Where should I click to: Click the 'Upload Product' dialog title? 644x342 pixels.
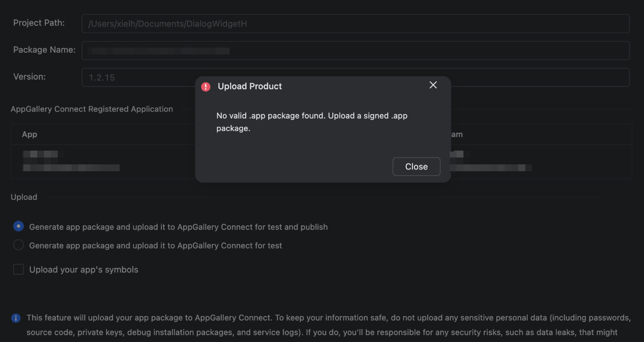click(250, 86)
